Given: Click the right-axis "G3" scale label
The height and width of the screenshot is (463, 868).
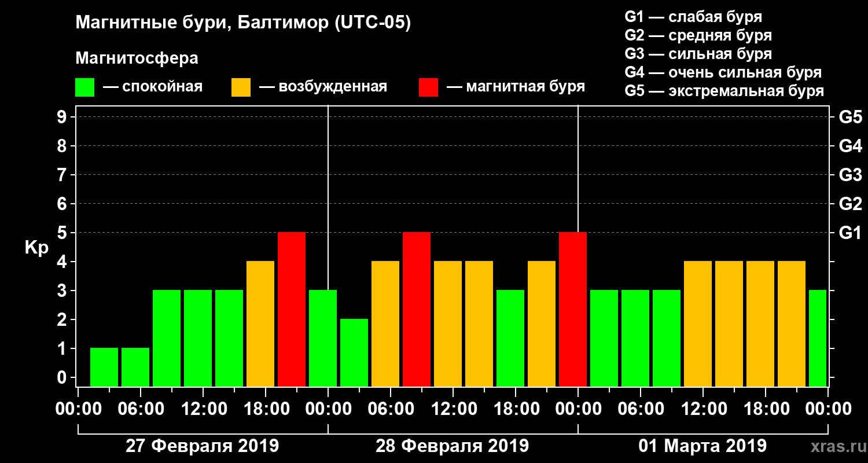Looking at the screenshot, I should [x=850, y=175].
